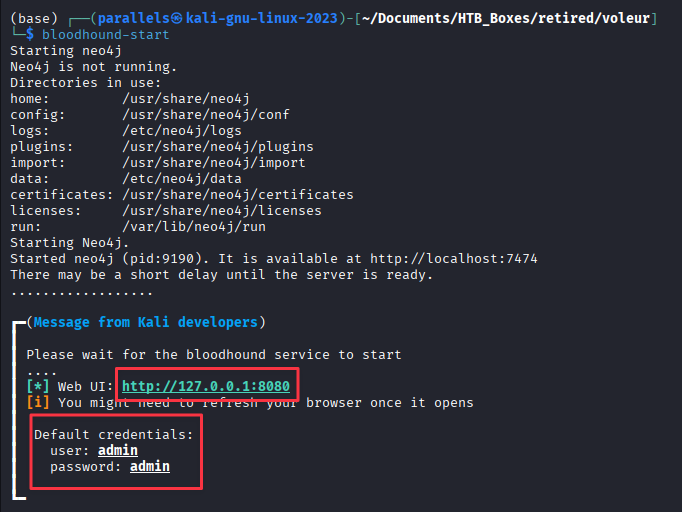The height and width of the screenshot is (512, 682).
Task: Click the 'Neo4j is not running.' line
Action: pos(94,67)
